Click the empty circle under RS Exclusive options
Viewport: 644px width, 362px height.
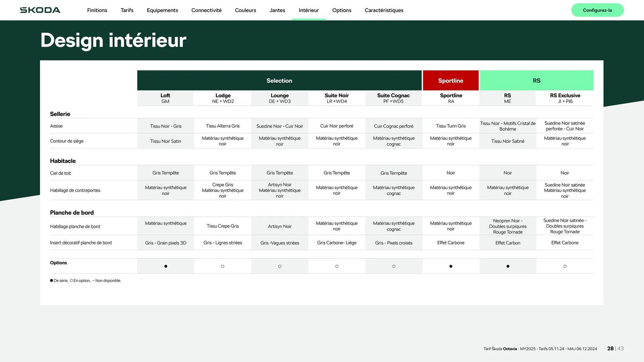pyautogui.click(x=565, y=266)
